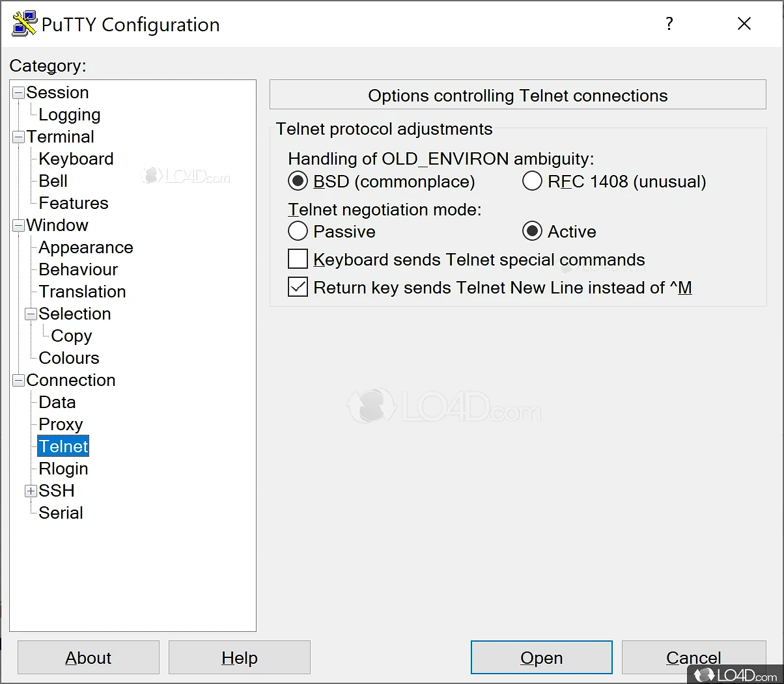Click the Options controlling Telnet connections header
Image resolution: width=784 pixels, height=684 pixels.
click(518, 95)
